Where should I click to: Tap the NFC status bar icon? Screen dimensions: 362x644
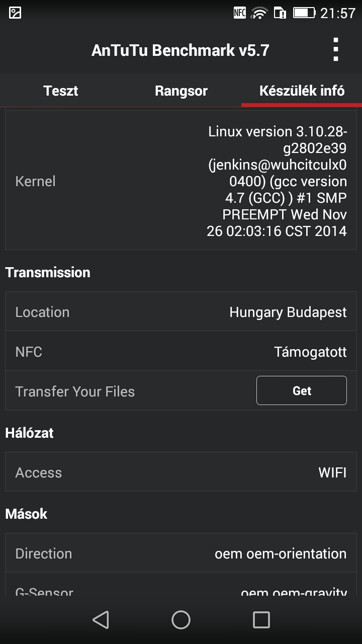tap(240, 13)
